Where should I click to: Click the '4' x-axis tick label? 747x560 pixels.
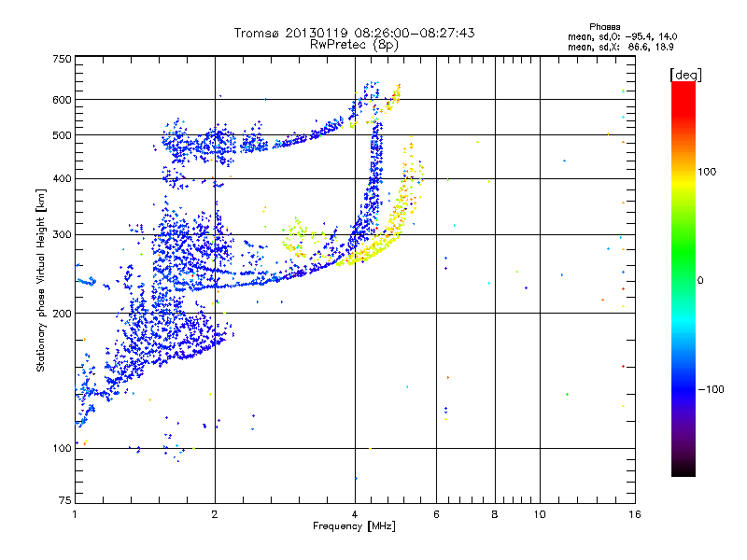click(x=355, y=514)
